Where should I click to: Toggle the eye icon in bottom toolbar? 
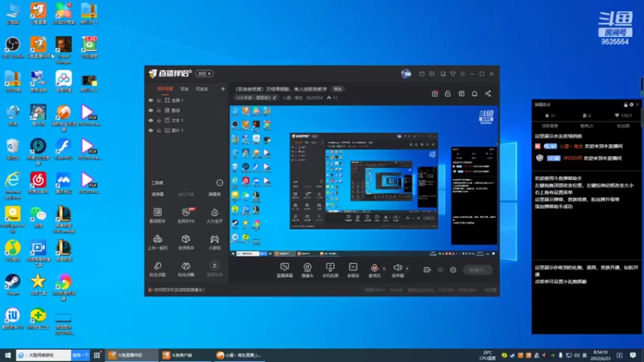click(440, 269)
